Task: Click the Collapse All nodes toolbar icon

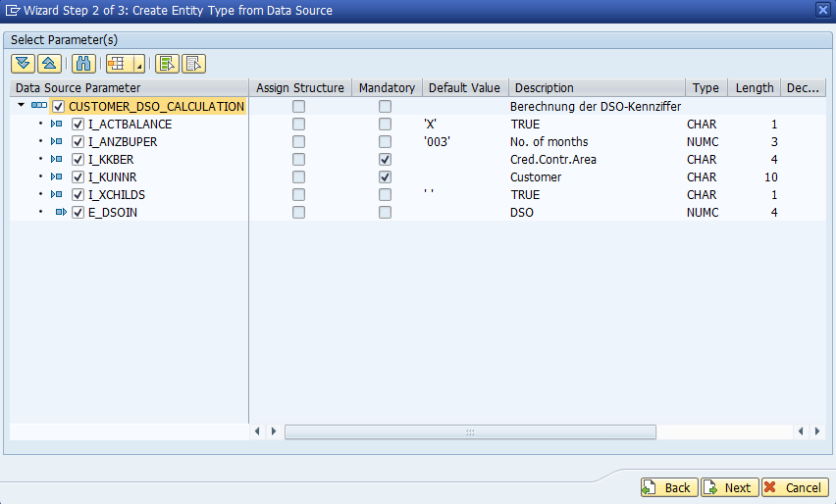Action: click(x=49, y=64)
